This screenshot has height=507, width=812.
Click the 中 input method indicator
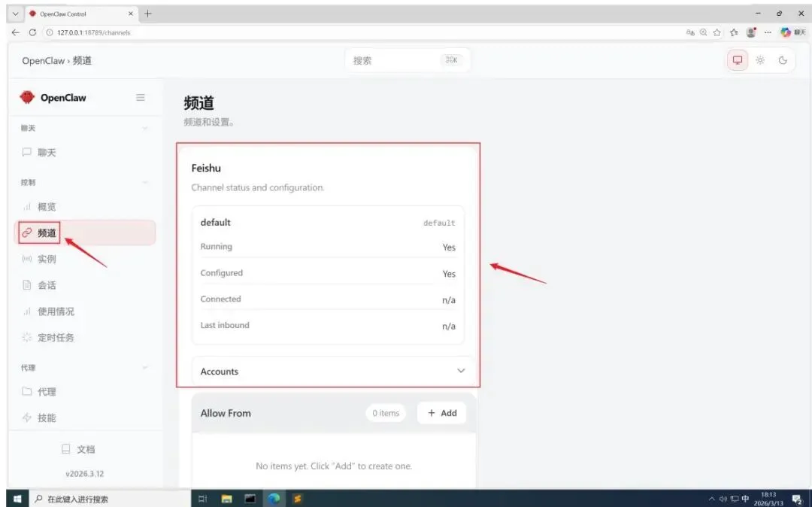[x=745, y=499]
